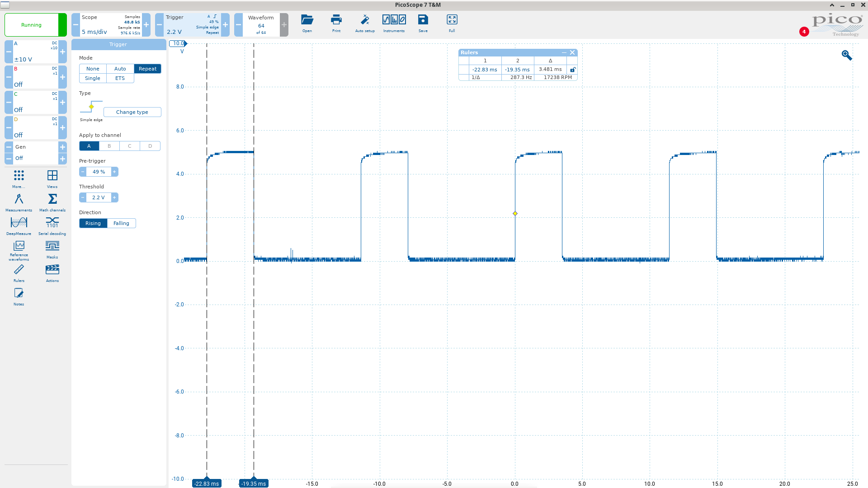868x488 pixels.
Task: Click the Change type button
Action: click(x=132, y=112)
